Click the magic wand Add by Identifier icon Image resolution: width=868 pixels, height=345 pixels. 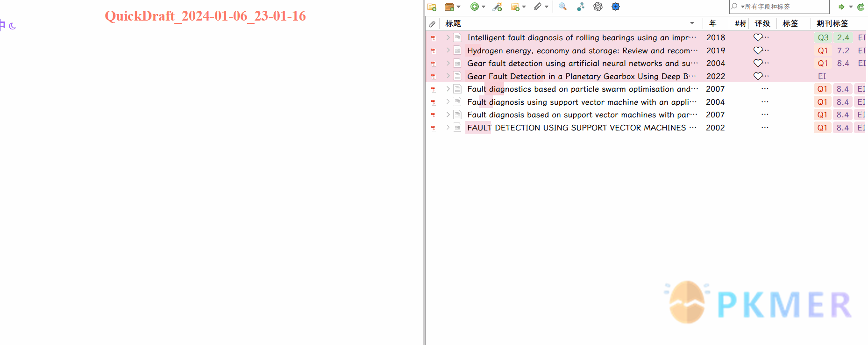pyautogui.click(x=498, y=7)
